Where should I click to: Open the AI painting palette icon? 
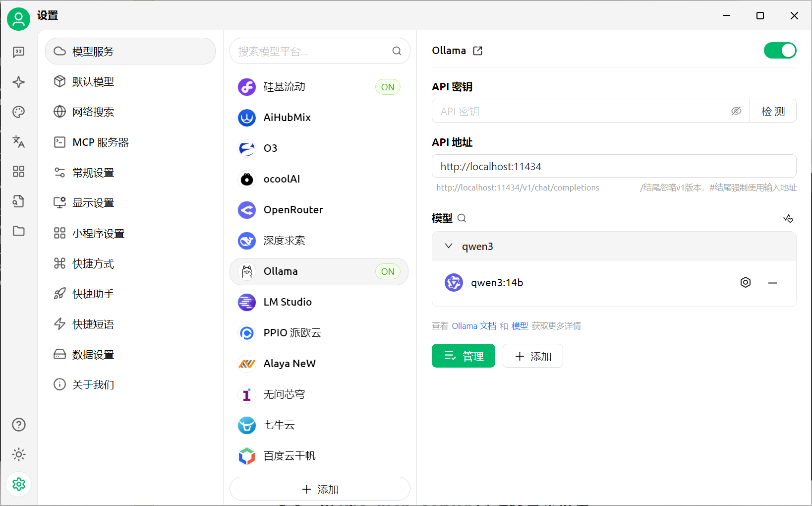click(x=18, y=112)
